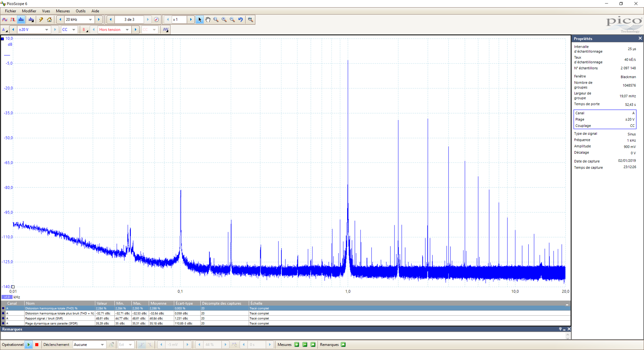Click the home icon in toolbar

click(x=49, y=19)
